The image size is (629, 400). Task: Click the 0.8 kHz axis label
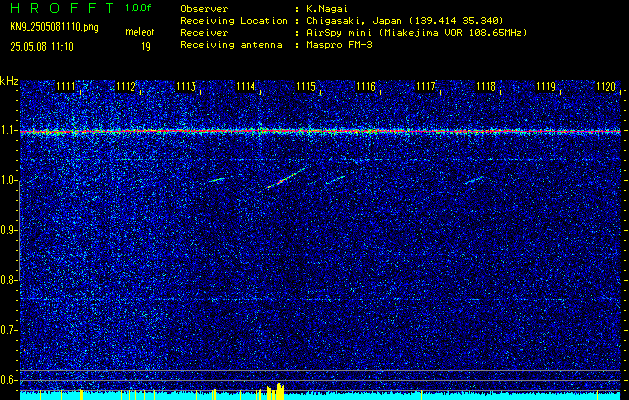(x=8, y=280)
